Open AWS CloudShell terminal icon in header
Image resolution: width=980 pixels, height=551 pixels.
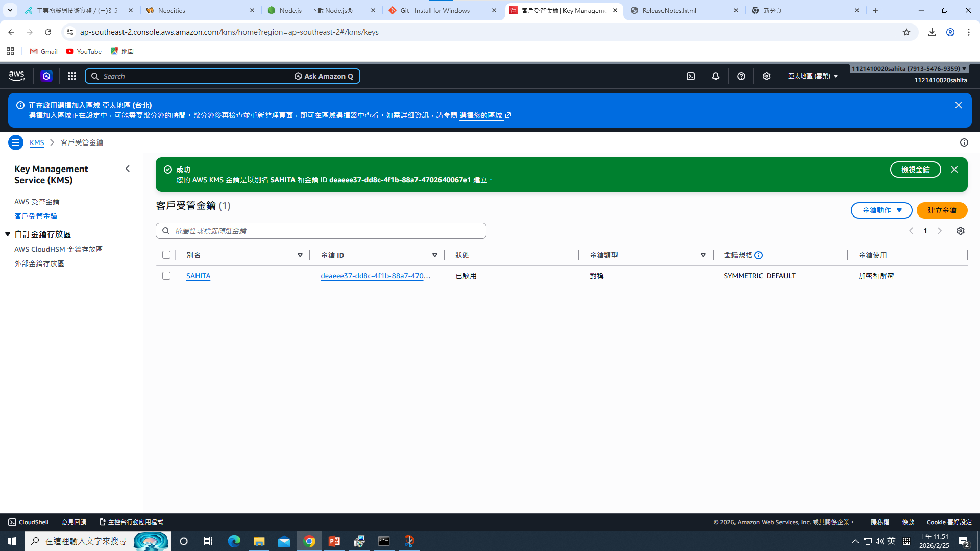690,76
